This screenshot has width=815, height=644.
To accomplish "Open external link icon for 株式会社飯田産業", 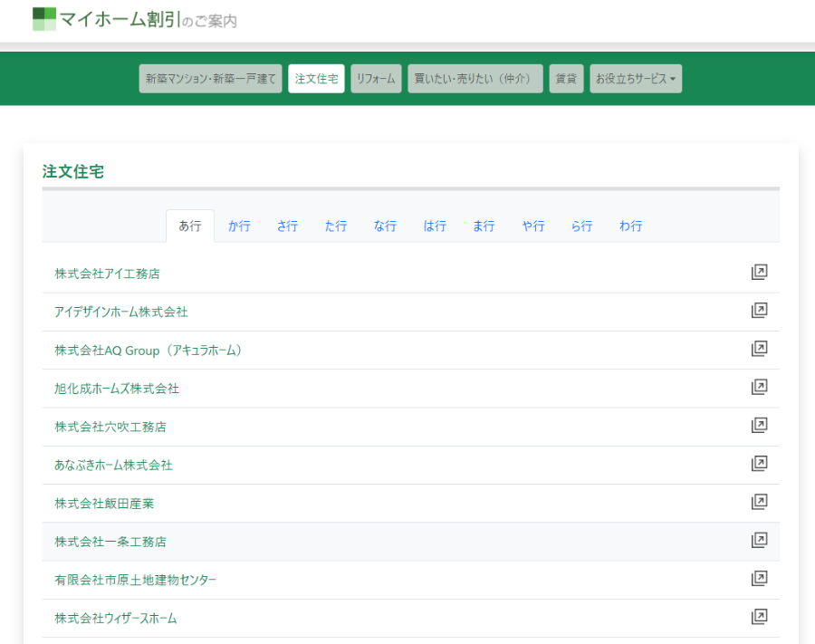I will (759, 502).
